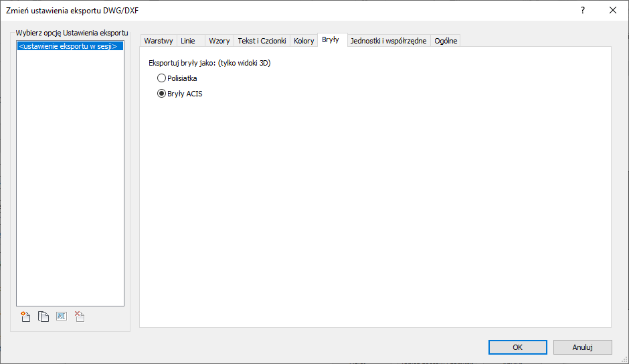Open the Jednostki i współrzędne tab
Screen dimensions: 629x364
click(388, 41)
